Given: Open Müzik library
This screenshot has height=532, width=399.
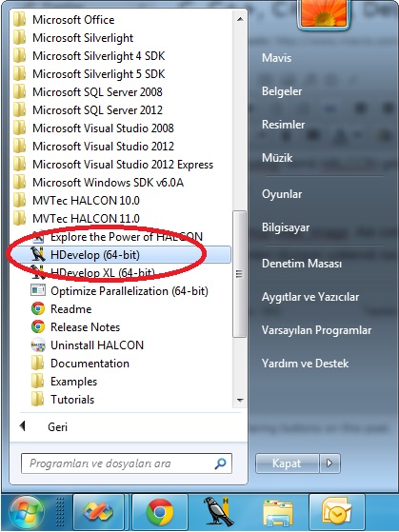Looking at the screenshot, I should (277, 158).
